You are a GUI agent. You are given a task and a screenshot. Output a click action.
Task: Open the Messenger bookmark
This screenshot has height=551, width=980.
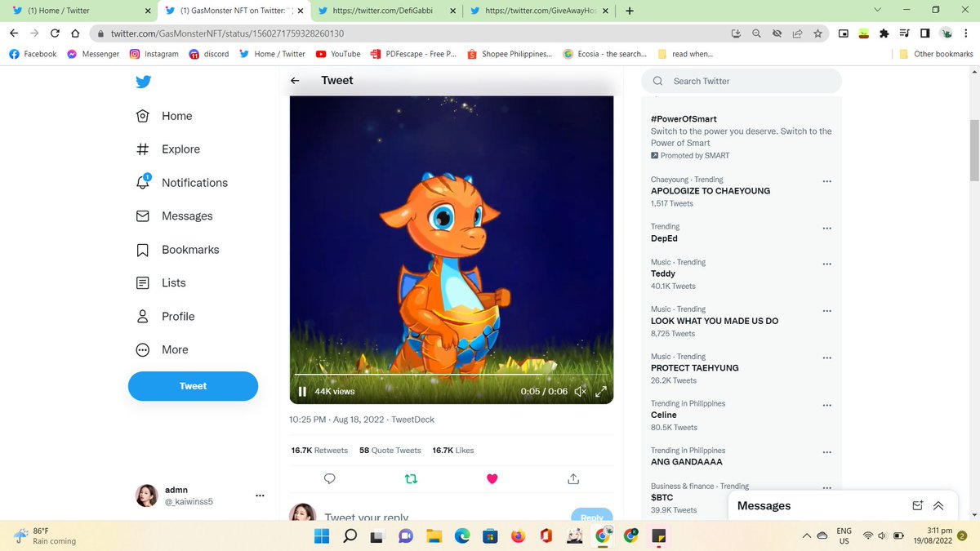pyautogui.click(x=93, y=54)
